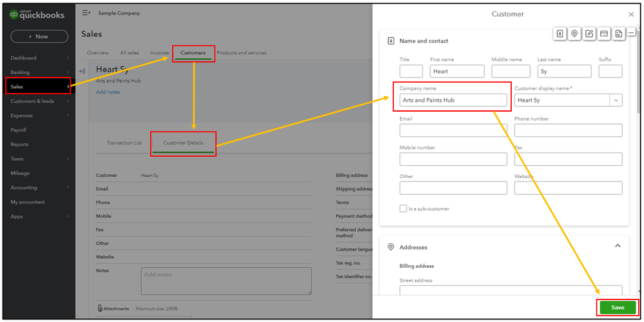
Task: Expand the Customers & leads submenu arrow
Action: [x=68, y=101]
